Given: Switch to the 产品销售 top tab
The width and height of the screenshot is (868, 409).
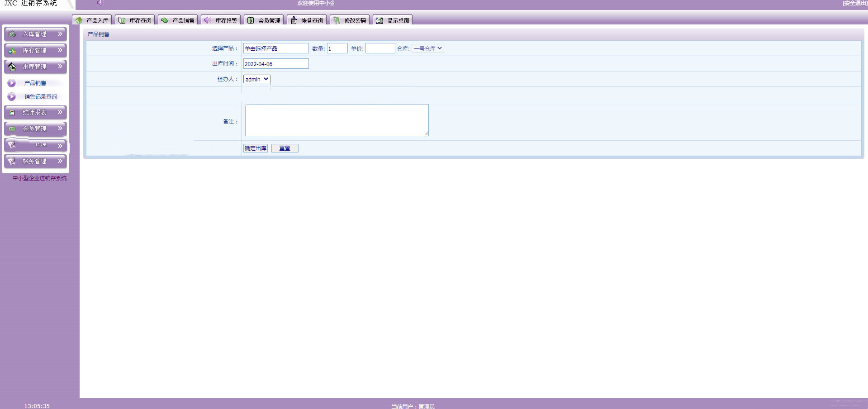Looking at the screenshot, I should pyautogui.click(x=178, y=20).
